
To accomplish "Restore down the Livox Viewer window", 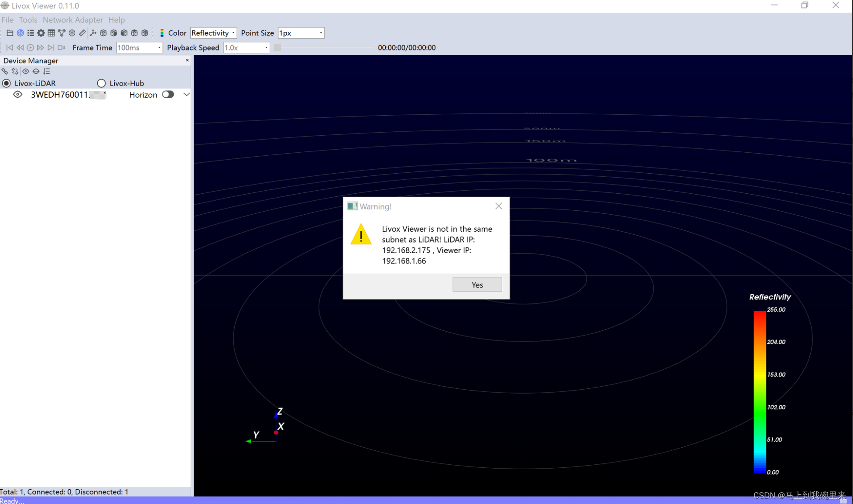I will coord(805,5).
